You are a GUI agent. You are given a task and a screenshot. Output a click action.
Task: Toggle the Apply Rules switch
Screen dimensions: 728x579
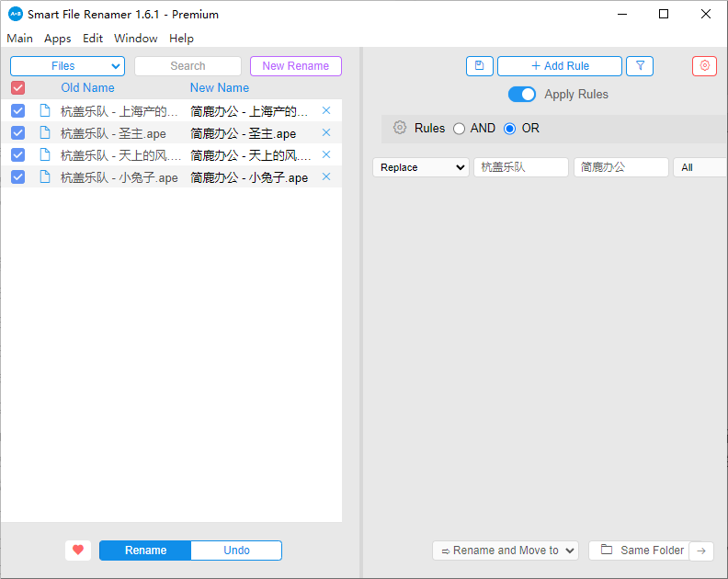522,95
